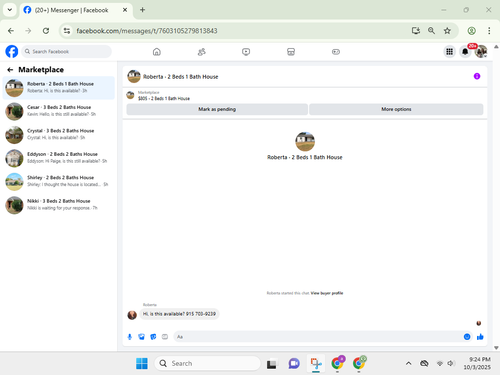500x375 pixels.
Task: Open the Windows Start menu
Action: coord(142,363)
